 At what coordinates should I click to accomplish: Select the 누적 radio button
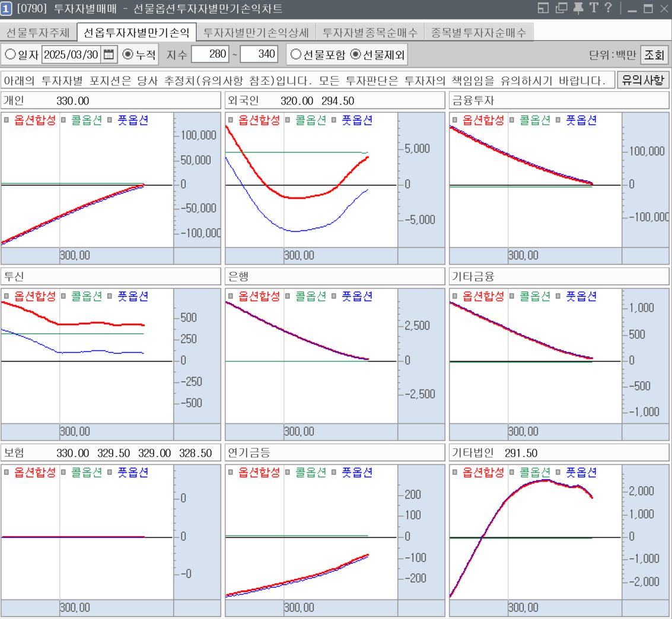pos(128,55)
